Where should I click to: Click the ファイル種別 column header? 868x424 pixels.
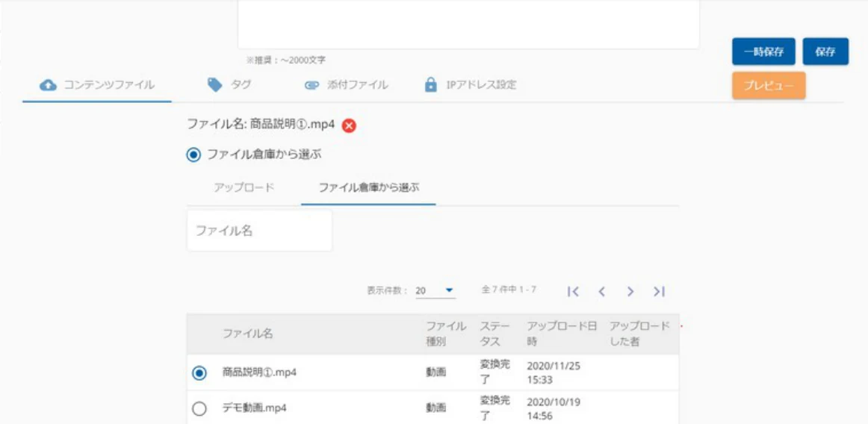[x=446, y=334]
